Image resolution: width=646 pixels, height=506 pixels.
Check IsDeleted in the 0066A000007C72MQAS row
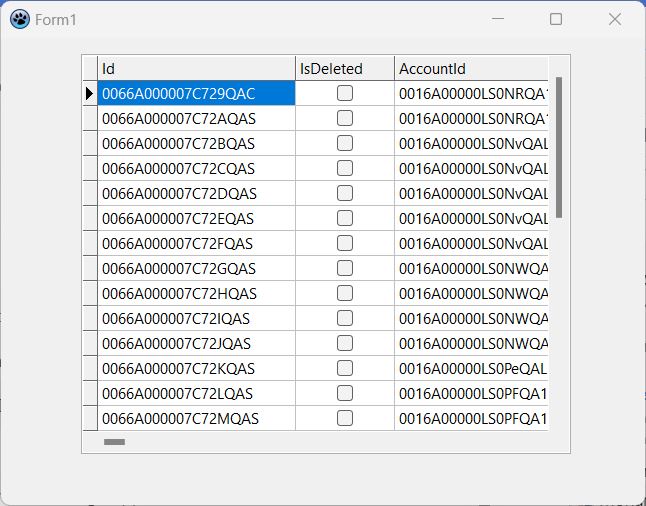click(x=345, y=418)
